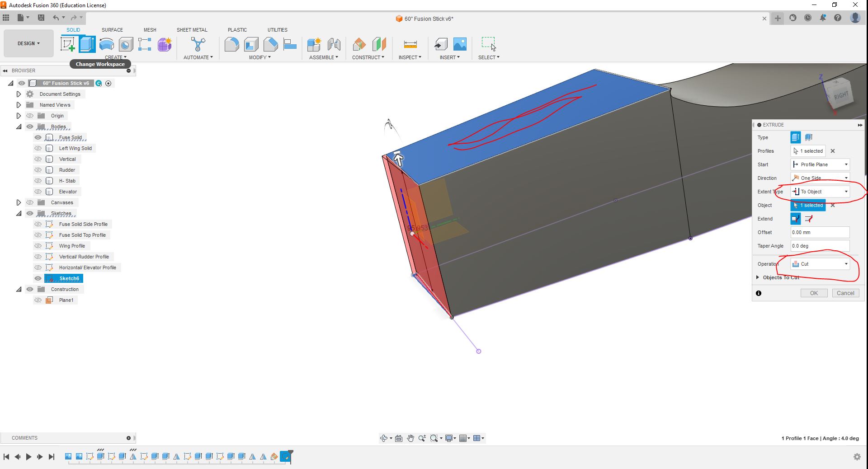
Task: Toggle visibility of Sketch6
Action: coord(38,278)
